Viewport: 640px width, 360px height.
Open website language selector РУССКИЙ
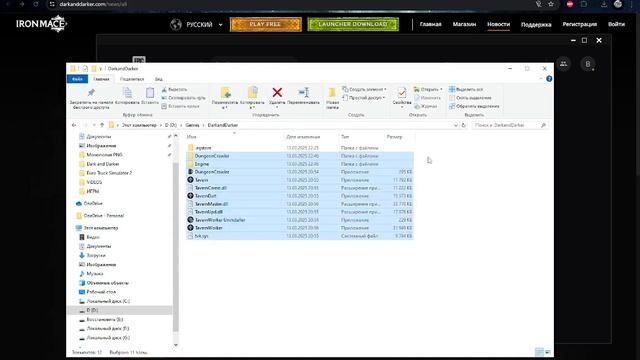point(197,24)
